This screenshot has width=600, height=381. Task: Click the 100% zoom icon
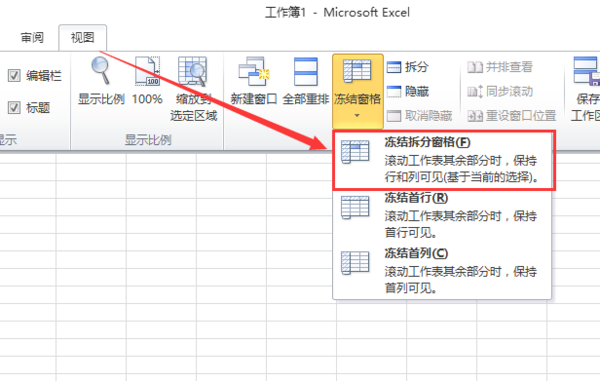(147, 71)
